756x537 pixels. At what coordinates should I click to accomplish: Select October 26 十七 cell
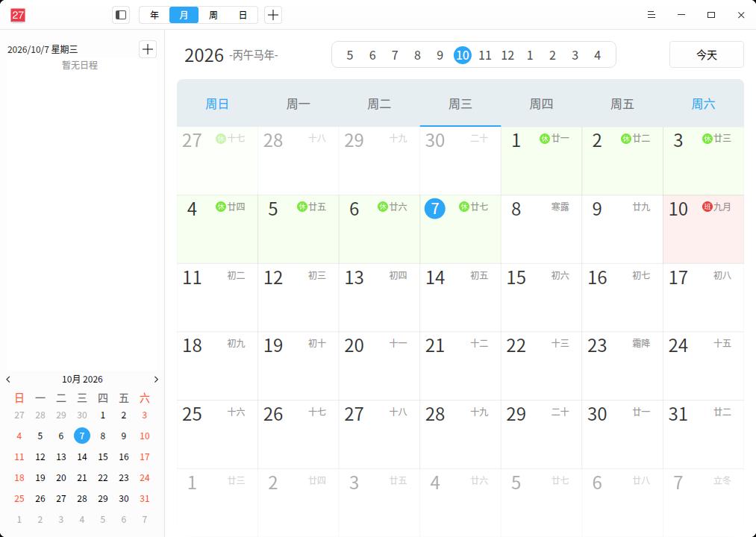(x=298, y=434)
